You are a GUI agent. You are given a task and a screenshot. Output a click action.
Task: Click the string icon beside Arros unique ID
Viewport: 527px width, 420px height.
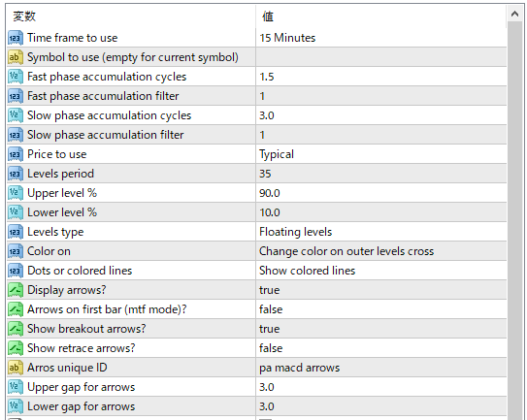[16, 368]
